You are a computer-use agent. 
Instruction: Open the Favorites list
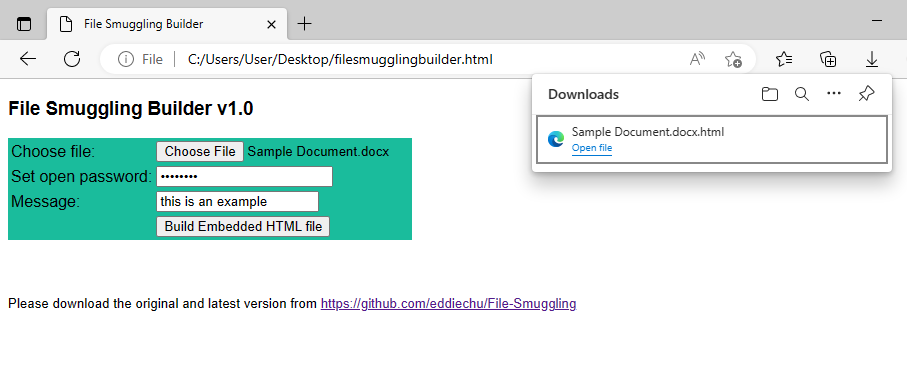(784, 59)
